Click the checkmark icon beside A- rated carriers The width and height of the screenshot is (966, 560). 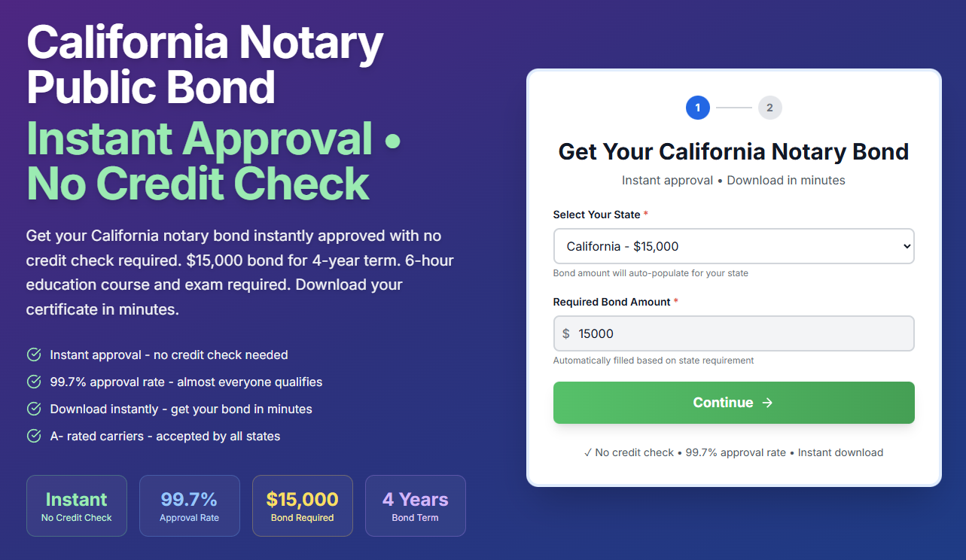[x=34, y=436]
